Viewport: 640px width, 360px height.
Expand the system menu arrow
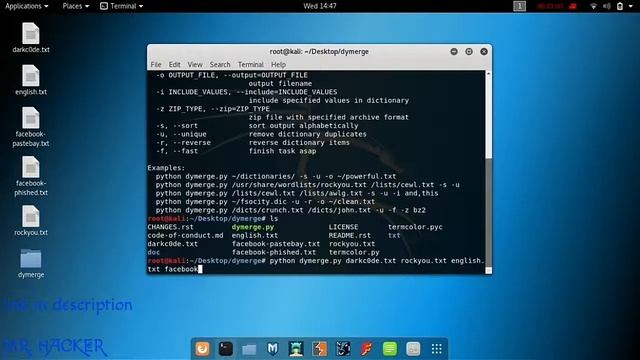(631, 6)
